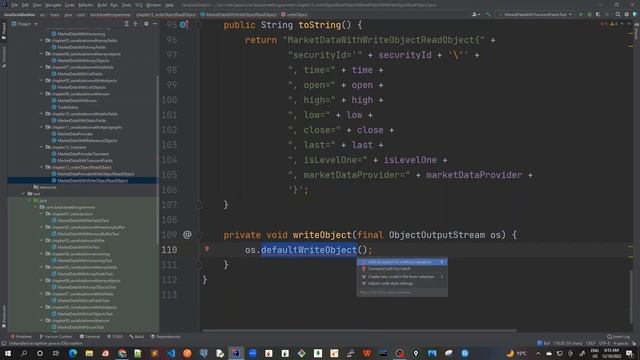640x360 pixels.
Task: Open the File menu
Action: pyautogui.click(x=15, y=5)
